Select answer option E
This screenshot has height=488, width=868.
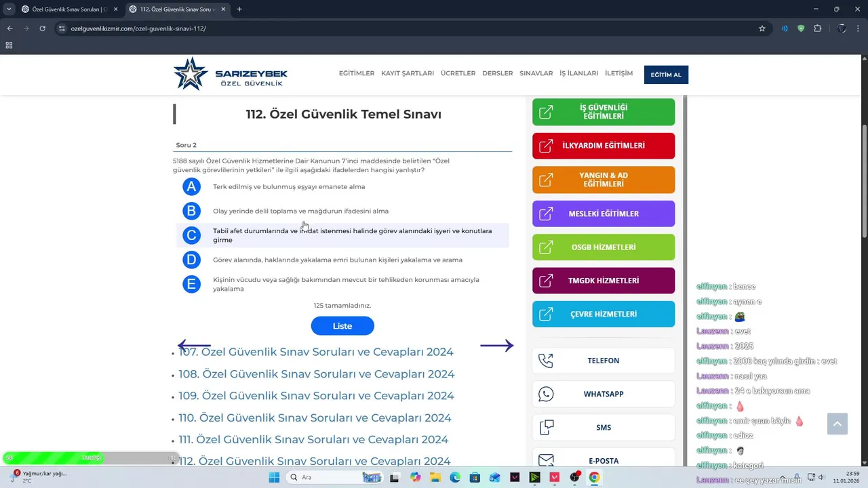coord(191,284)
